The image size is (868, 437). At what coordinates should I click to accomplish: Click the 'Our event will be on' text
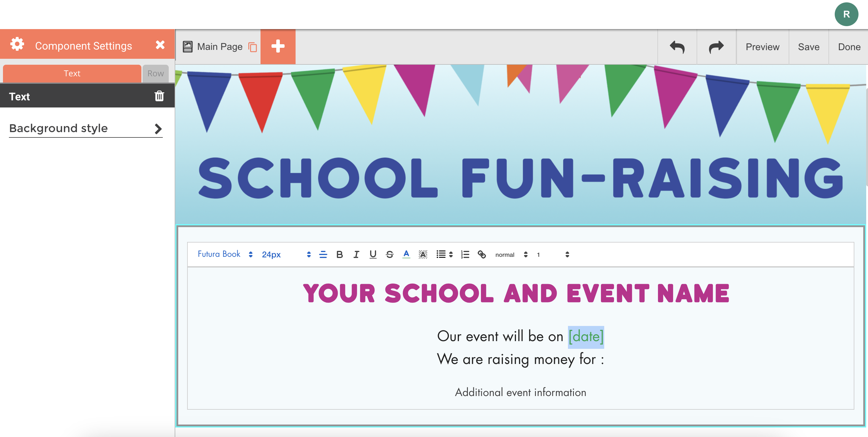(500, 336)
